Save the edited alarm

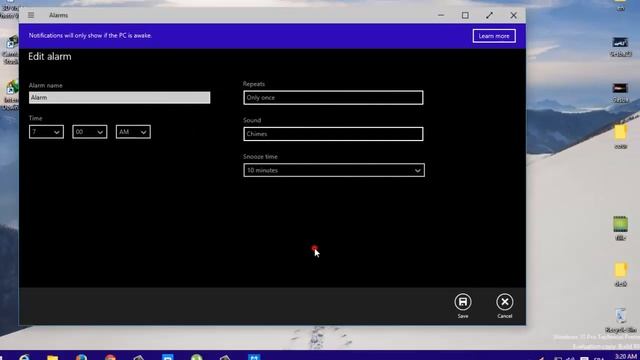tap(462, 306)
